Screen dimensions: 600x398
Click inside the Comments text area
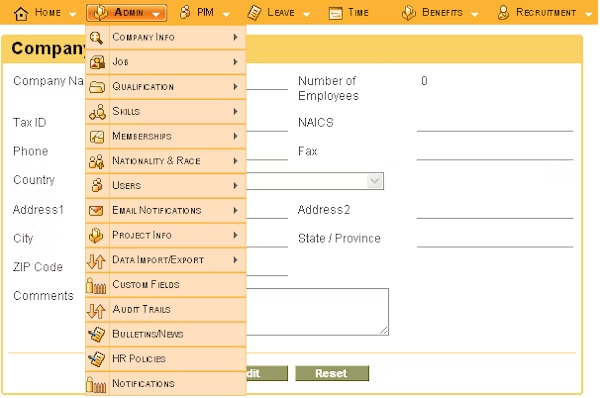coord(317,312)
